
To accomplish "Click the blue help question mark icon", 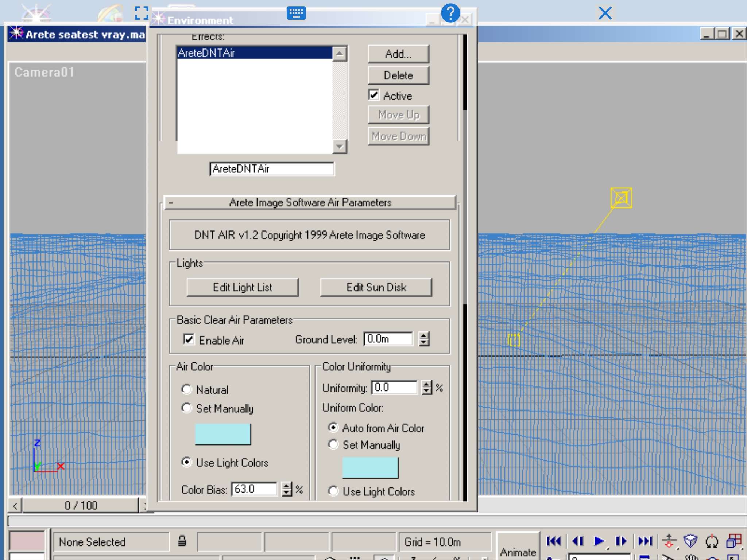I will point(450,13).
